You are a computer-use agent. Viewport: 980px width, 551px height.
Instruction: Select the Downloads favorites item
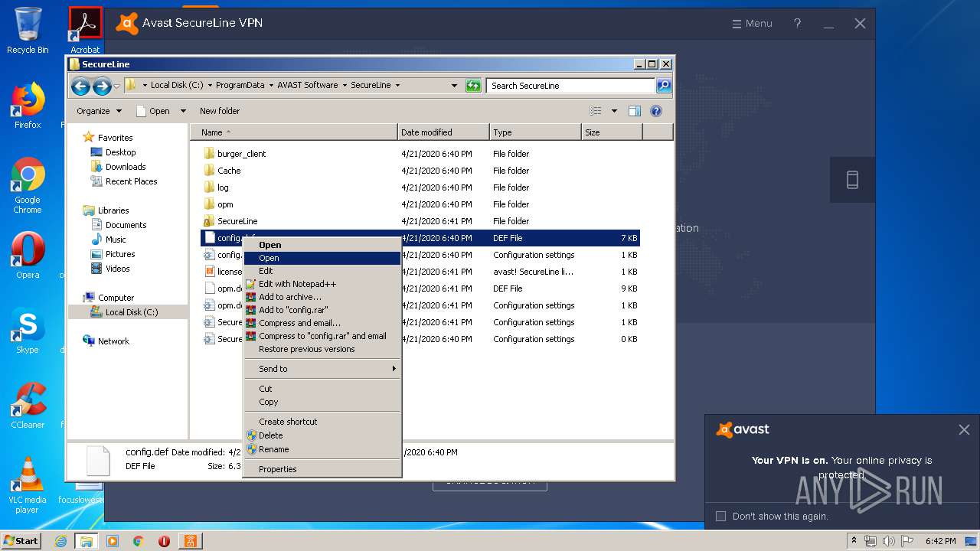126,167
